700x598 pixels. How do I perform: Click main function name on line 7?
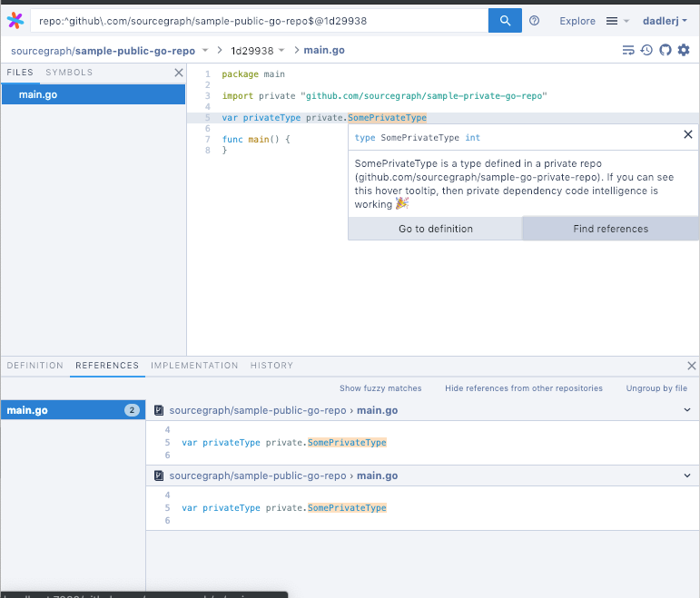[259, 139]
